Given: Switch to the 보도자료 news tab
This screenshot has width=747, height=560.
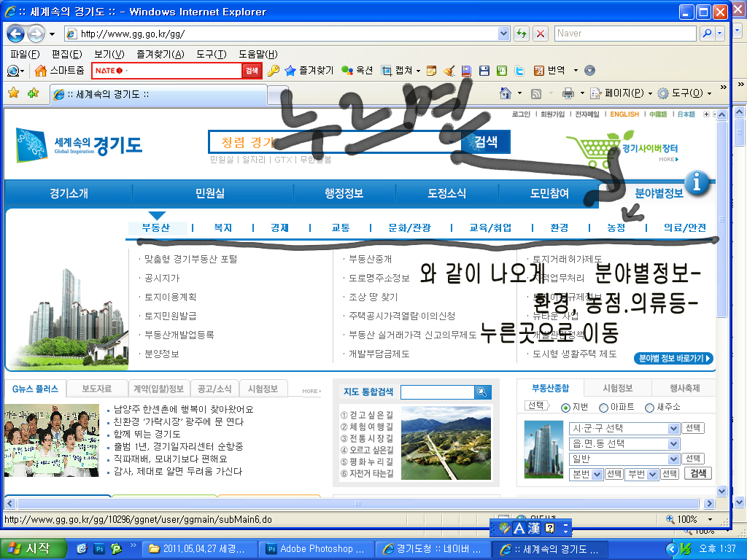Looking at the screenshot, I should point(97,389).
